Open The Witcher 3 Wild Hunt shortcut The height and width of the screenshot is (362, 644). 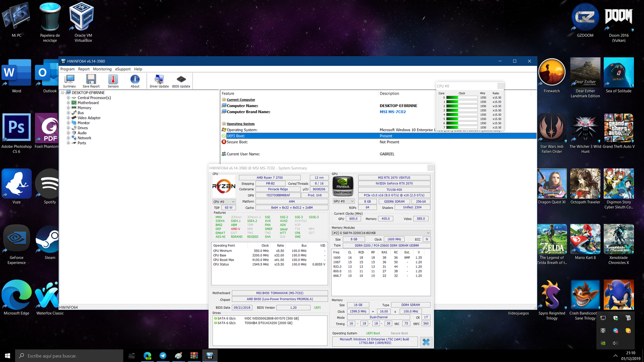tap(585, 133)
